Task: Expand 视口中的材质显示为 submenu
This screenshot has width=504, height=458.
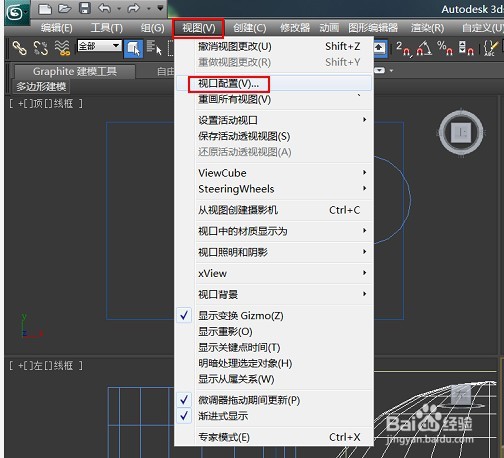Action: pos(273,231)
